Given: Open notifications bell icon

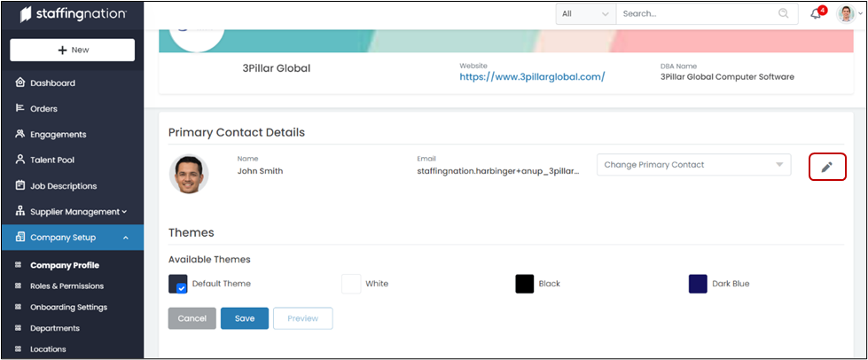Looking at the screenshot, I should click(x=816, y=14).
